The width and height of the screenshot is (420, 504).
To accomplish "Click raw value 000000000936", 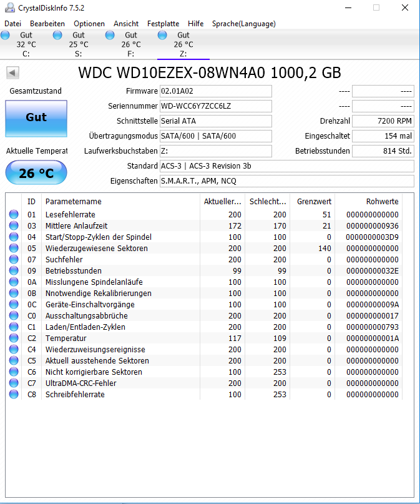I will click(x=372, y=225).
